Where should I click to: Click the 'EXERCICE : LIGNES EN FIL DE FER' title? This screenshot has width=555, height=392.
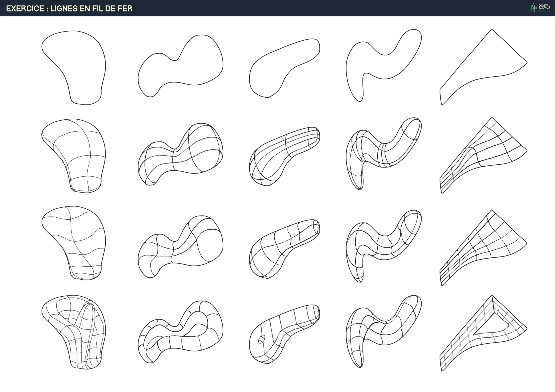[69, 8]
